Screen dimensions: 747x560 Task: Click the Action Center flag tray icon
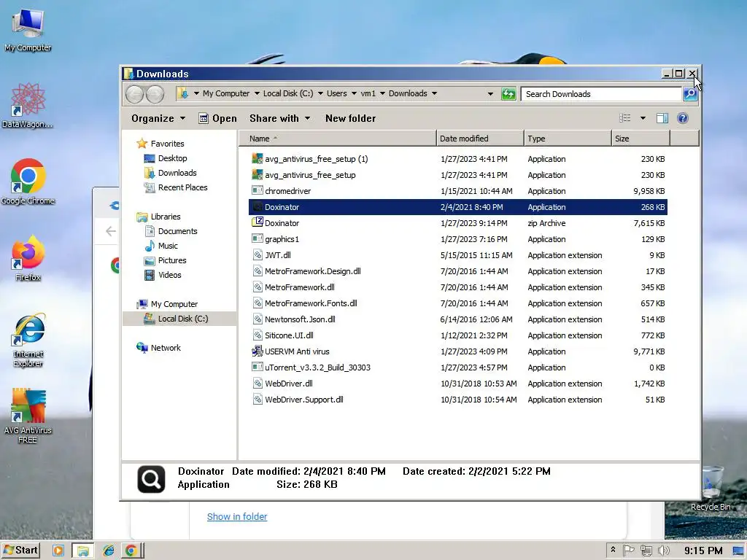[628, 551]
